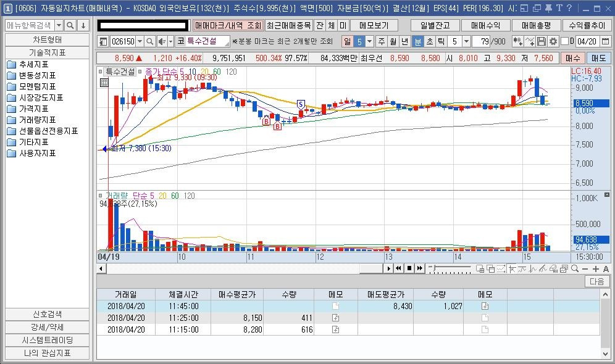Click the chart horizontal scrollbar thumb
615x364 pixels.
[x=370, y=268]
